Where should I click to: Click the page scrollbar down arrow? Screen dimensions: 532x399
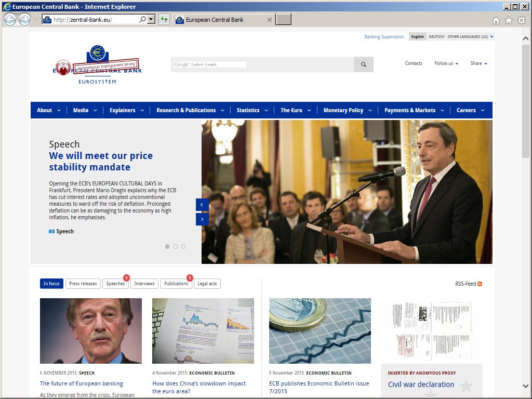coord(526,386)
